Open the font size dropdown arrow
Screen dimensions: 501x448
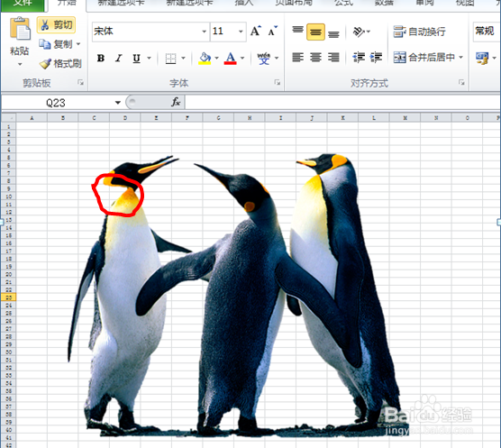pos(241,32)
